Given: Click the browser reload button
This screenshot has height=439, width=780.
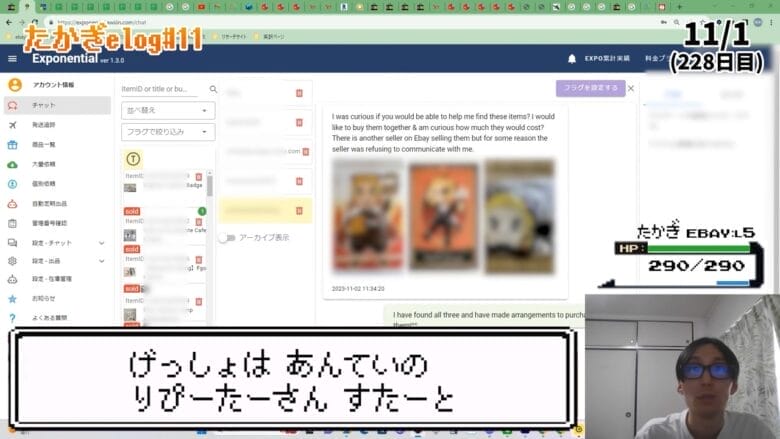Looking at the screenshot, I should pos(35,22).
